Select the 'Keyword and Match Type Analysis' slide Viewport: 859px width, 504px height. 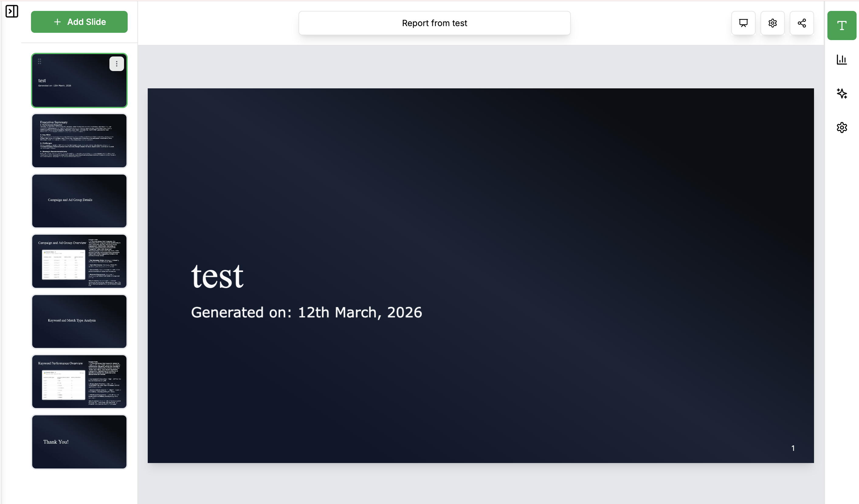pyautogui.click(x=79, y=322)
